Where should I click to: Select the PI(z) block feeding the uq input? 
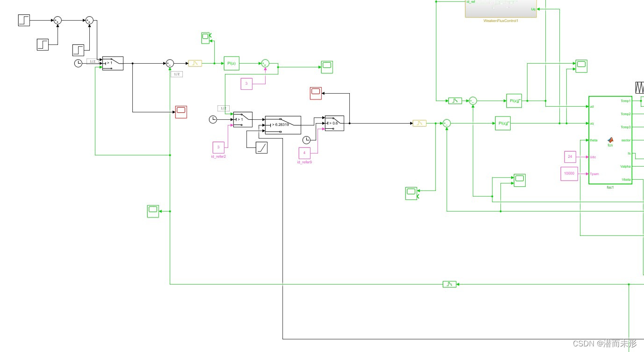[503, 123]
